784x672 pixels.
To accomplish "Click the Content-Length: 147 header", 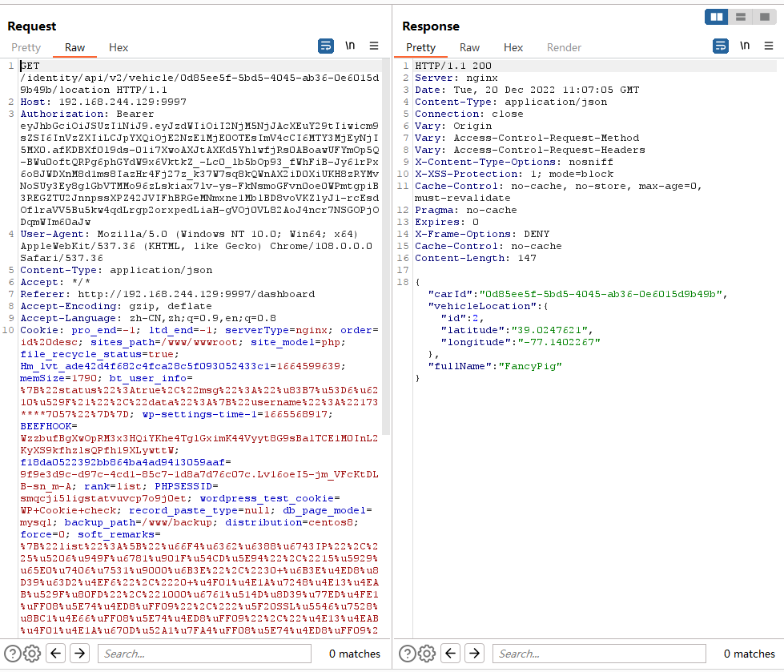I will [x=476, y=257].
